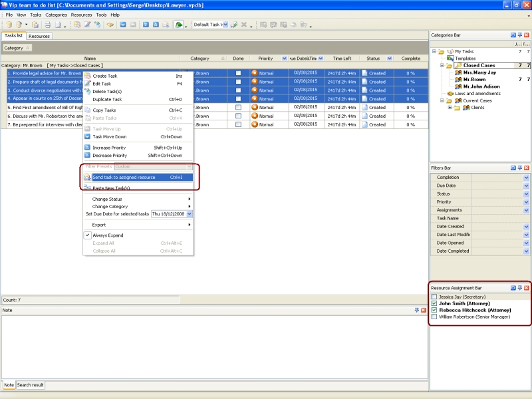Switch to the Resources tab
Image resolution: width=532 pixels, height=399 pixels.
click(x=39, y=36)
